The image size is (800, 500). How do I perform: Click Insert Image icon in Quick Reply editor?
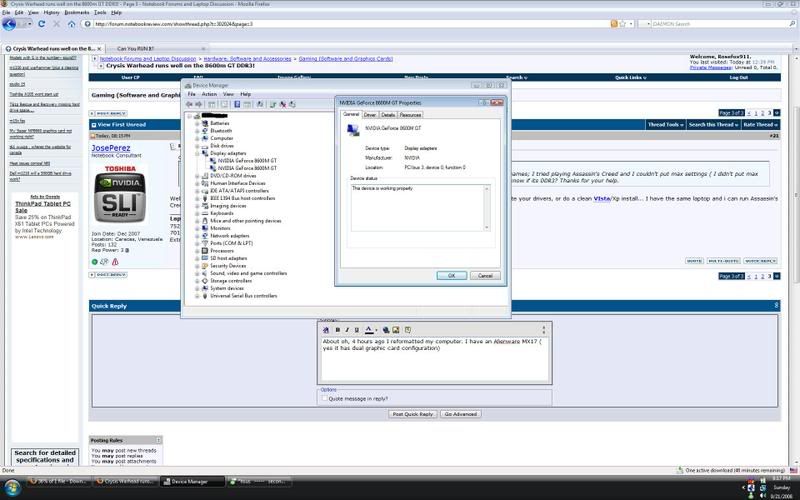point(395,330)
